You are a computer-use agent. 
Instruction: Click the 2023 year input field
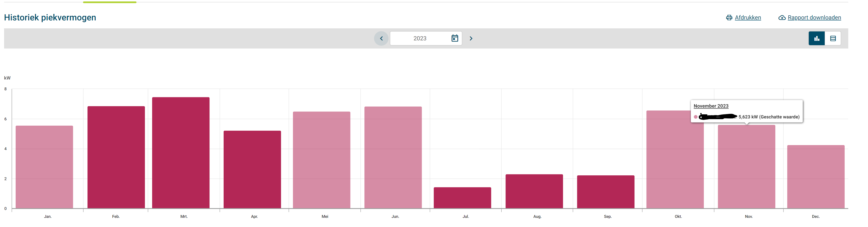pos(420,38)
